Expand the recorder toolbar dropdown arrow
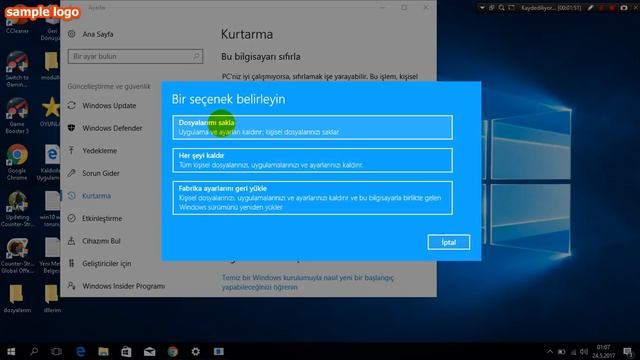The width and height of the screenshot is (640, 360). click(482, 8)
